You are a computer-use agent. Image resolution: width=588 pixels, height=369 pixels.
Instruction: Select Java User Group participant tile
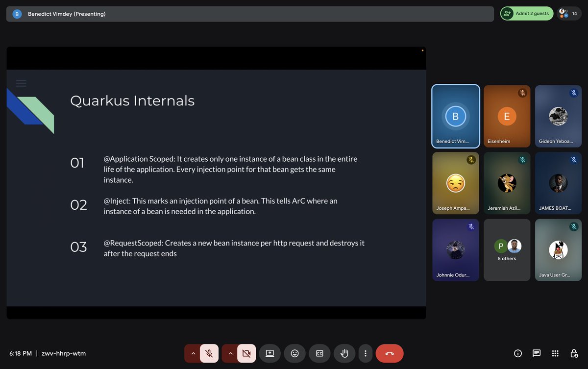(x=559, y=250)
